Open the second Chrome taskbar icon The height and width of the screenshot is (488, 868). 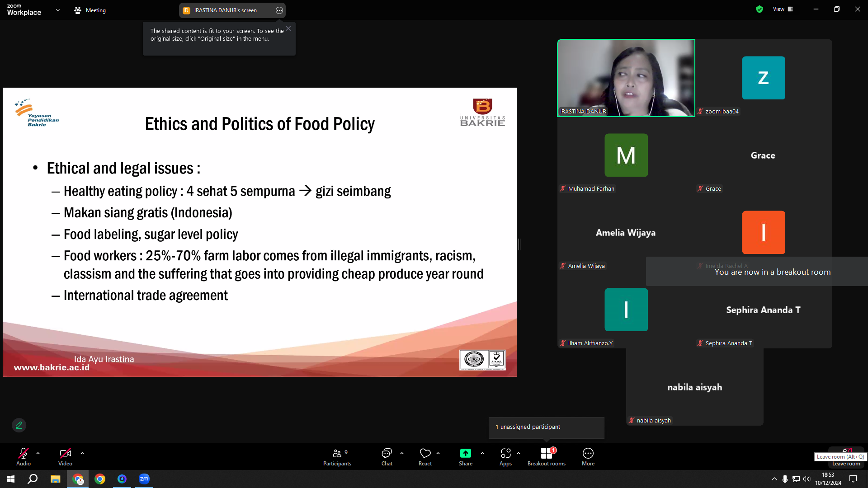(x=100, y=479)
